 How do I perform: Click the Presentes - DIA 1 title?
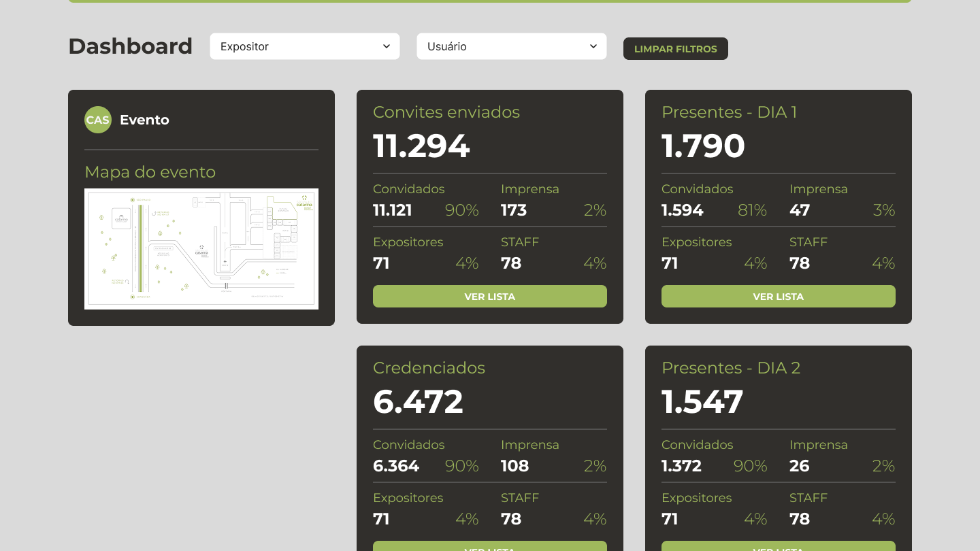pos(730,112)
